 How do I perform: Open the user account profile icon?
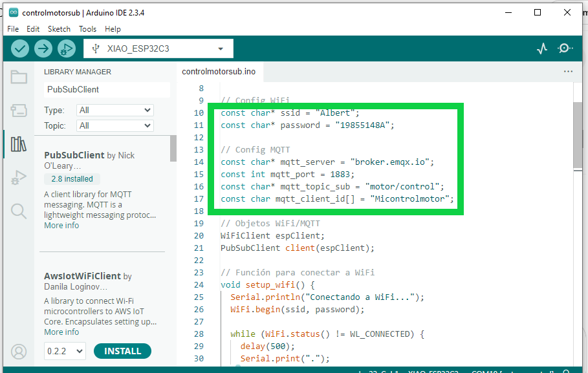coord(19,352)
